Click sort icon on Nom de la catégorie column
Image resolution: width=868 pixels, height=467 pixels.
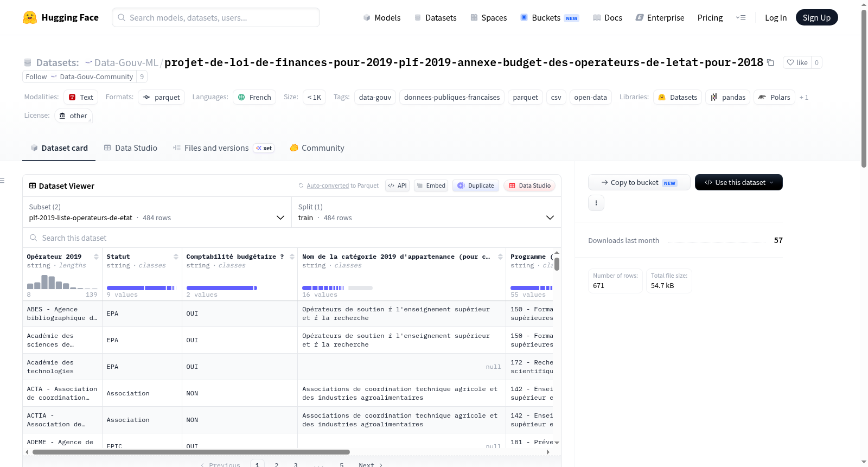point(500,257)
